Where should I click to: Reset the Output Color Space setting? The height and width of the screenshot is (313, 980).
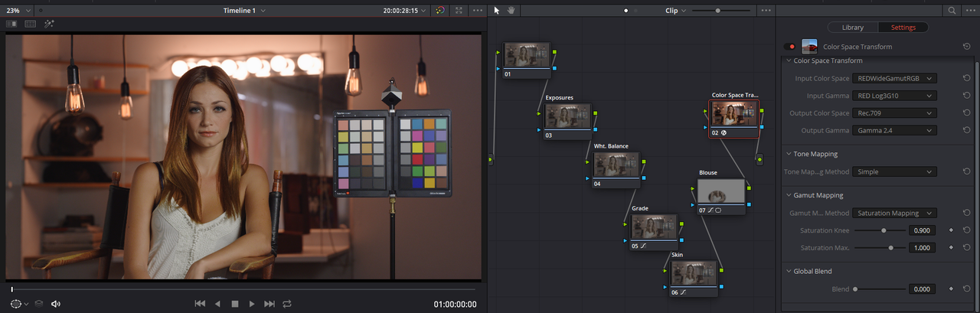967,113
